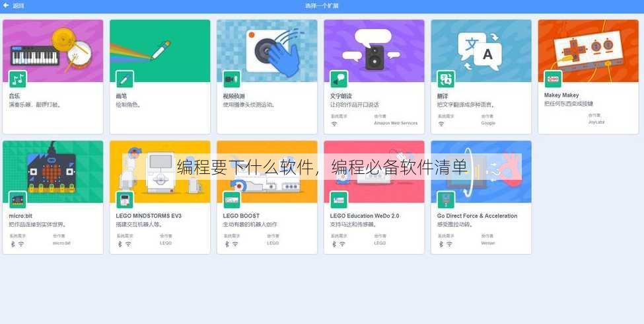The height and width of the screenshot is (324, 644).
Task: Open the LEGO Education WeDo 2.0 pink image
Action: point(374,171)
